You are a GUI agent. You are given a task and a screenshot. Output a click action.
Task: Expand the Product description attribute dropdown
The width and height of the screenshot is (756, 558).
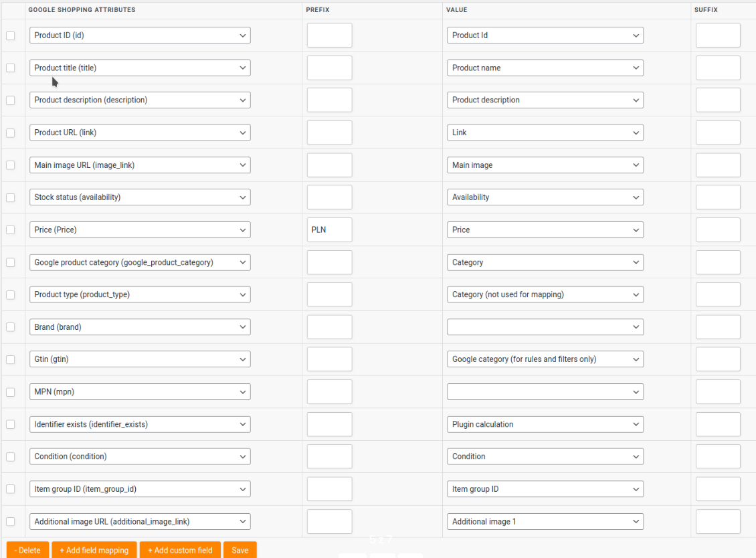pos(140,100)
